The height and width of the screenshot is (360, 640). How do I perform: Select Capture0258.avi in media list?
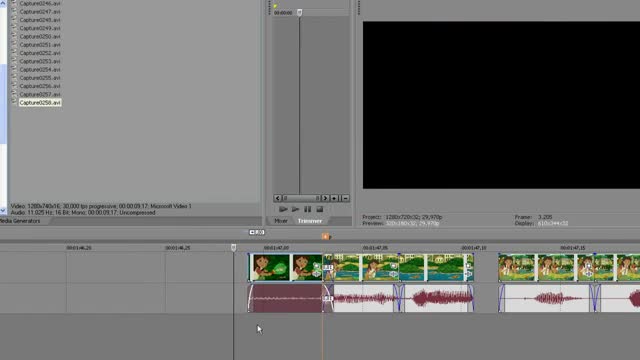point(40,102)
